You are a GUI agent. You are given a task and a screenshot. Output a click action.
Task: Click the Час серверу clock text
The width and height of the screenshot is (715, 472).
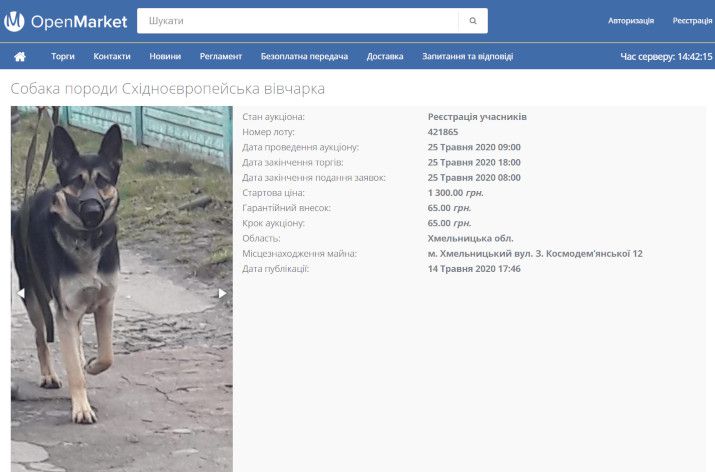pyautogui.click(x=666, y=57)
